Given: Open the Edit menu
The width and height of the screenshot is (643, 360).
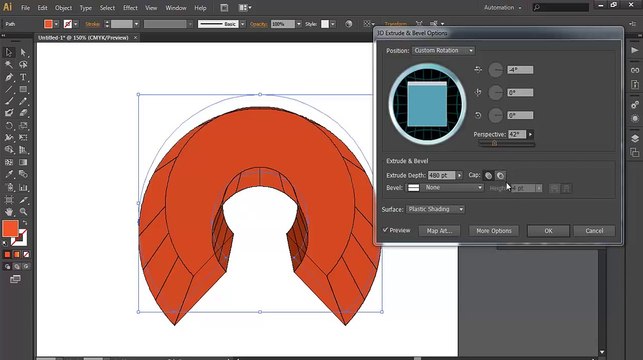Looking at the screenshot, I should (42, 8).
